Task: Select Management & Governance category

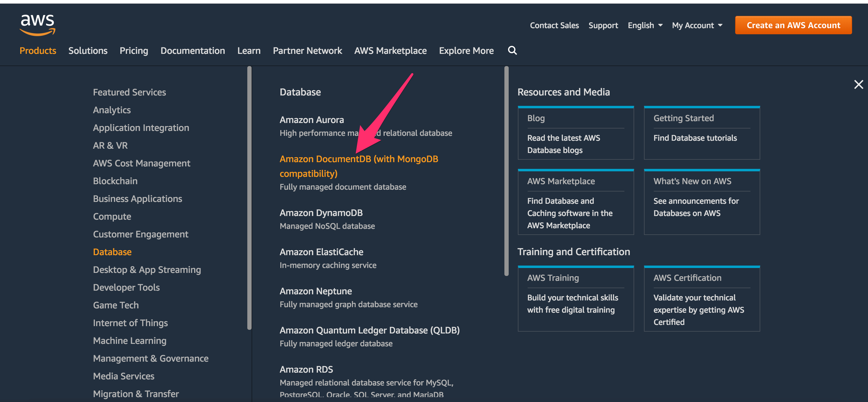Action: click(151, 359)
